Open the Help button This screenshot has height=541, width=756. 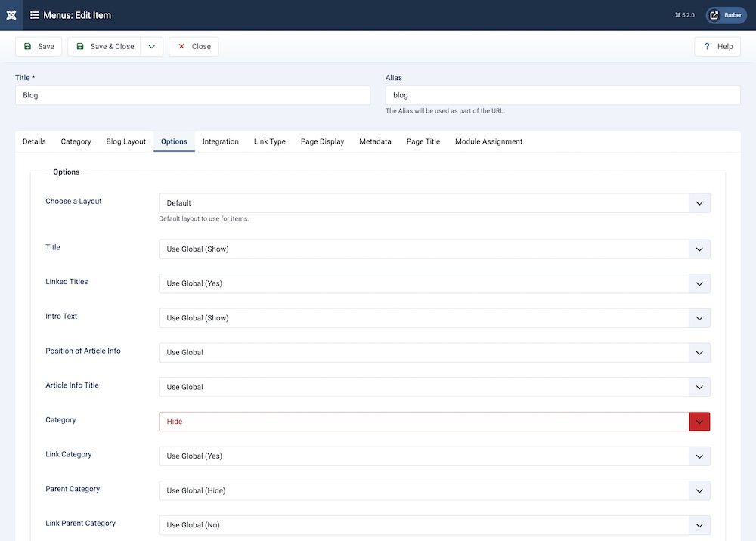[717, 46]
